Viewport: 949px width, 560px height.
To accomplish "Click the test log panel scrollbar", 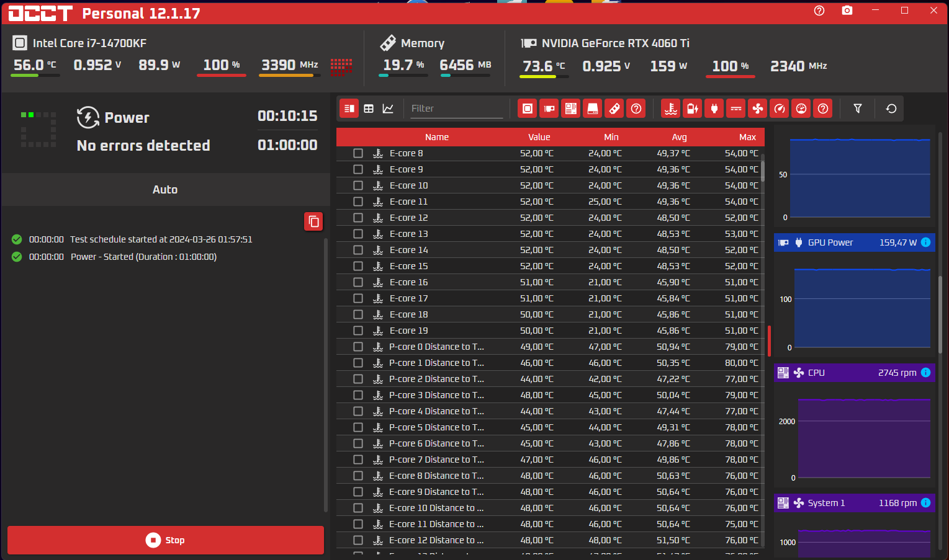I will pyautogui.click(x=326, y=375).
